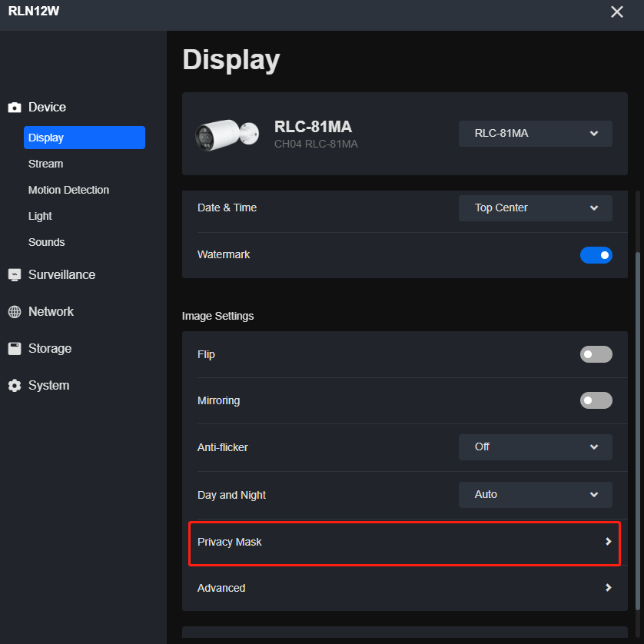Click the RLN12W window title

[34, 11]
